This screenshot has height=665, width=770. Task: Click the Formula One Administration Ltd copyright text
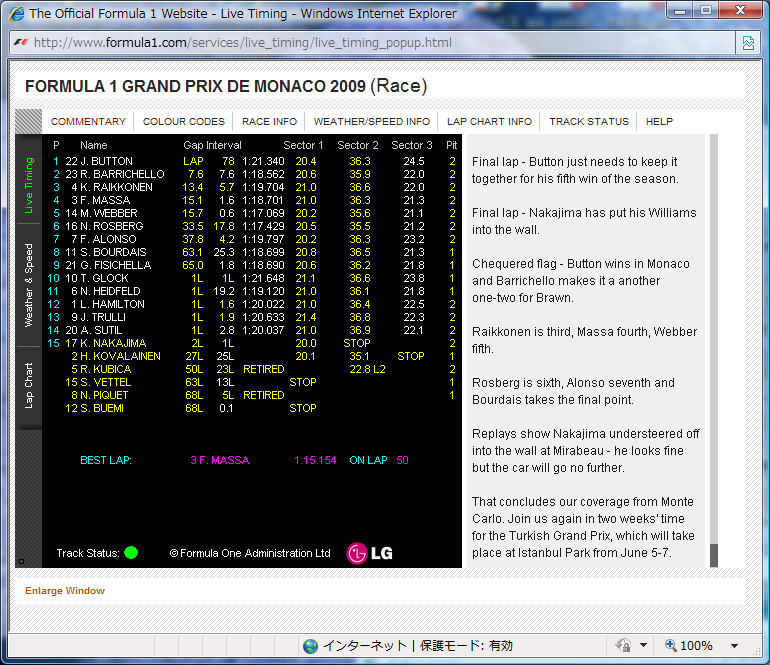250,553
